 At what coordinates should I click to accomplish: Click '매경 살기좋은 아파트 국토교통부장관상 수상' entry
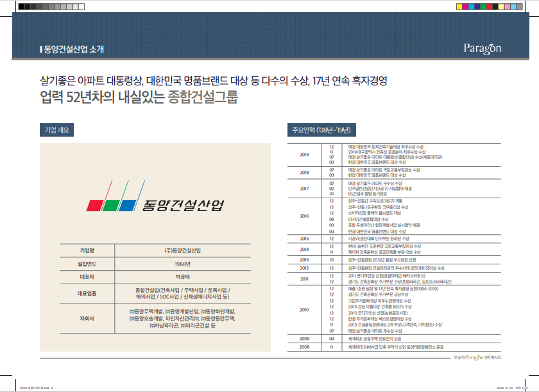pos(384,170)
